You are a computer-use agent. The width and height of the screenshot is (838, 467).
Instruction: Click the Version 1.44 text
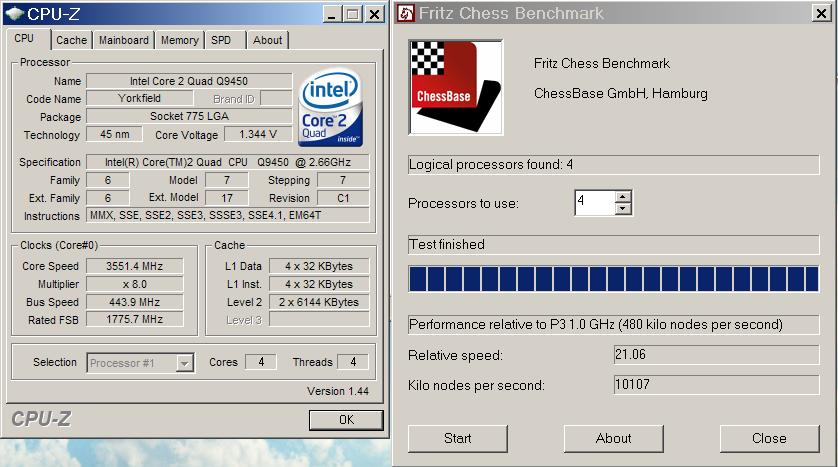point(338,391)
